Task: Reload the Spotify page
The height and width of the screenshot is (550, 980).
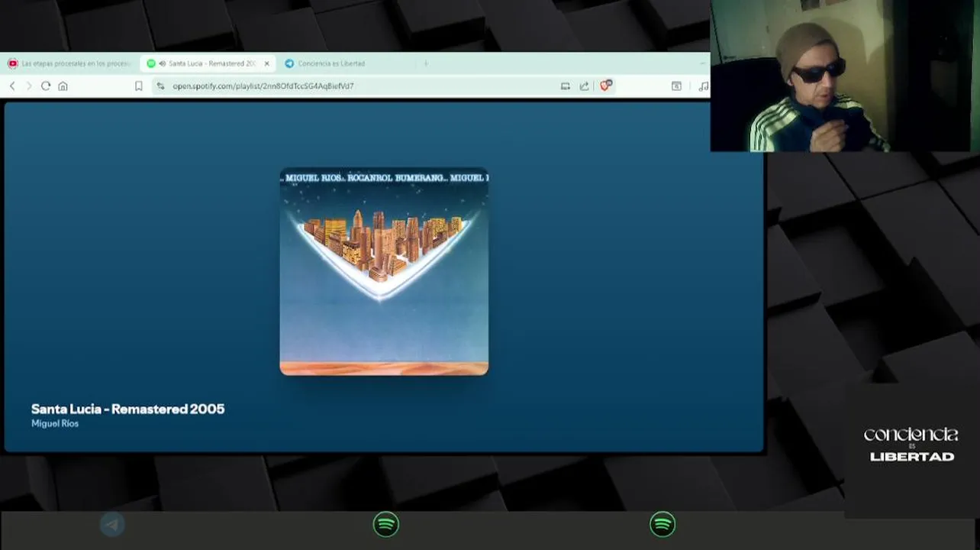Action: point(46,86)
